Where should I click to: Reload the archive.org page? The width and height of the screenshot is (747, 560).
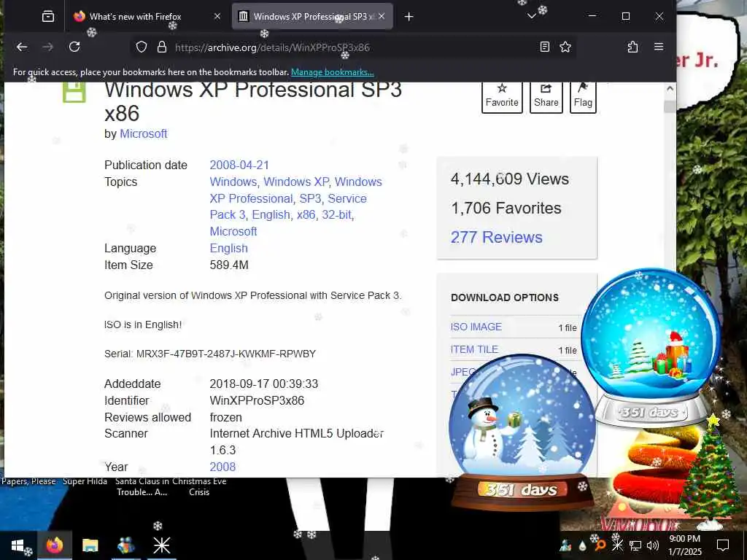74,47
